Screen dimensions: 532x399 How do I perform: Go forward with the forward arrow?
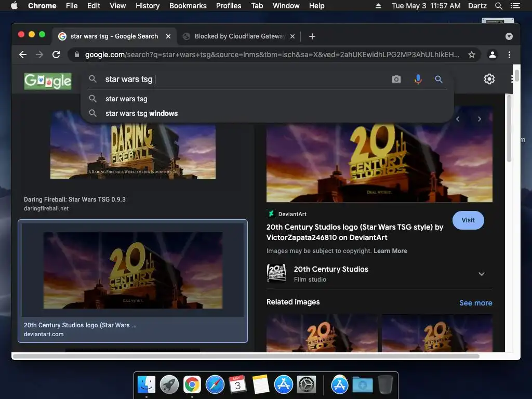(x=39, y=55)
